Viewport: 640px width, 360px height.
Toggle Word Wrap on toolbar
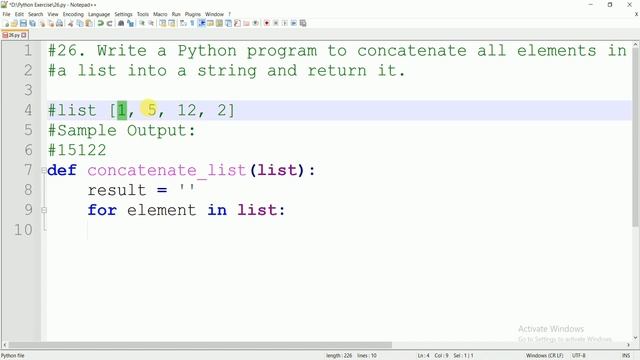183,23
